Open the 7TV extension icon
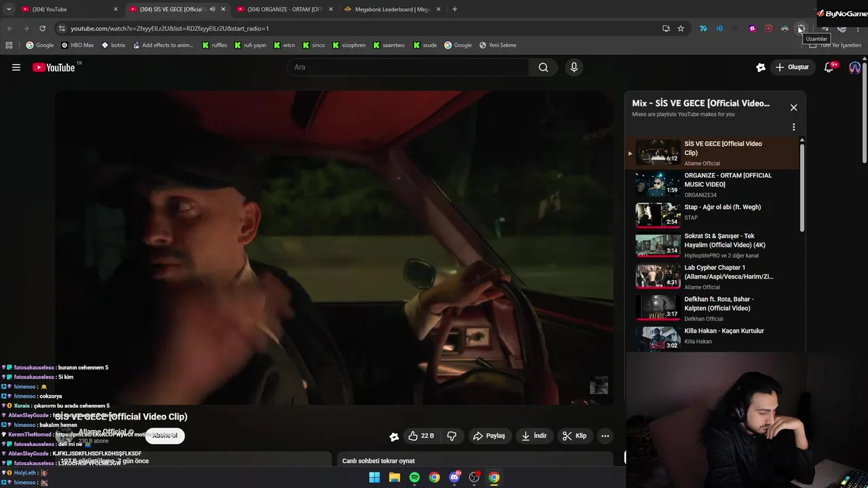Screen dimensions: 868x488 [703, 28]
